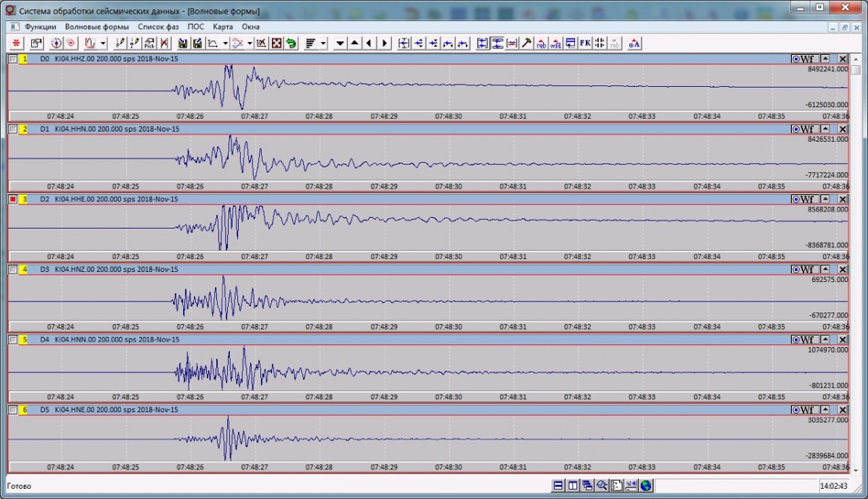
Task: Tick the checkbox for trace 6 KI04.HNE
Action: pyautogui.click(x=13, y=410)
